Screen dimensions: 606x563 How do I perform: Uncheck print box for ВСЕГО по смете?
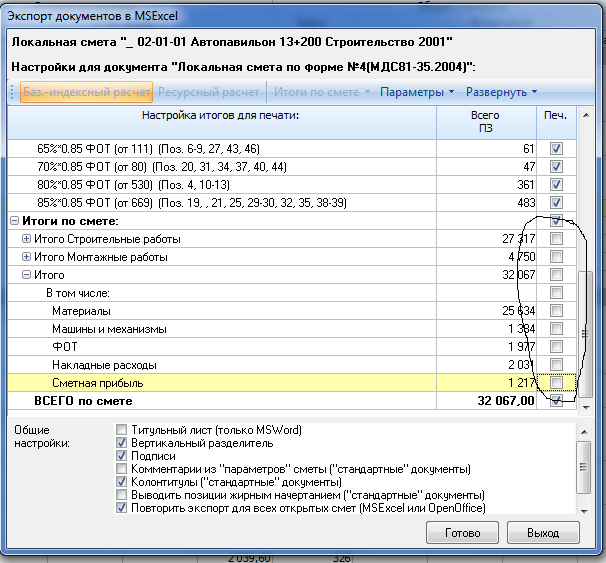[x=556, y=401]
